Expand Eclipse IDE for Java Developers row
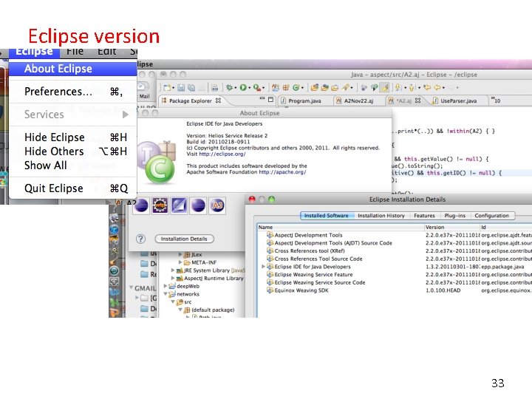The width and height of the screenshot is (532, 399). (263, 267)
